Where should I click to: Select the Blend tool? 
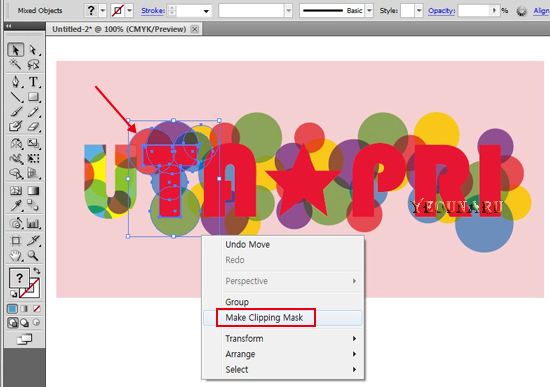tap(33, 205)
